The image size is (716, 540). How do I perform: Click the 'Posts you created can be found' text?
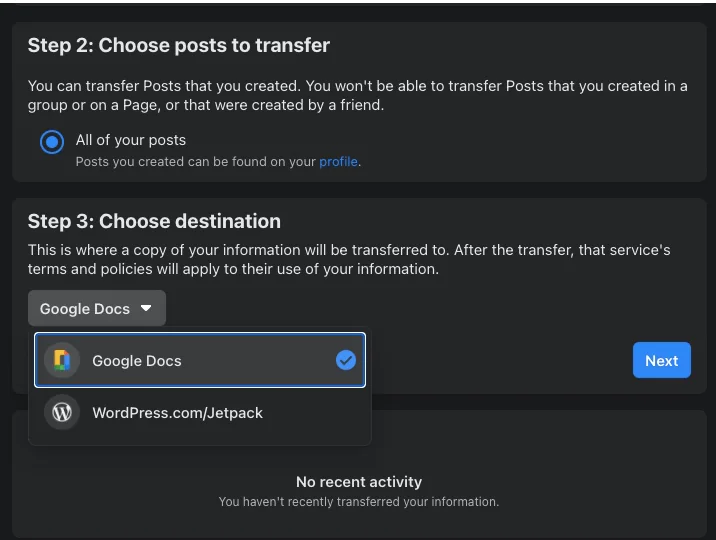pos(196,162)
